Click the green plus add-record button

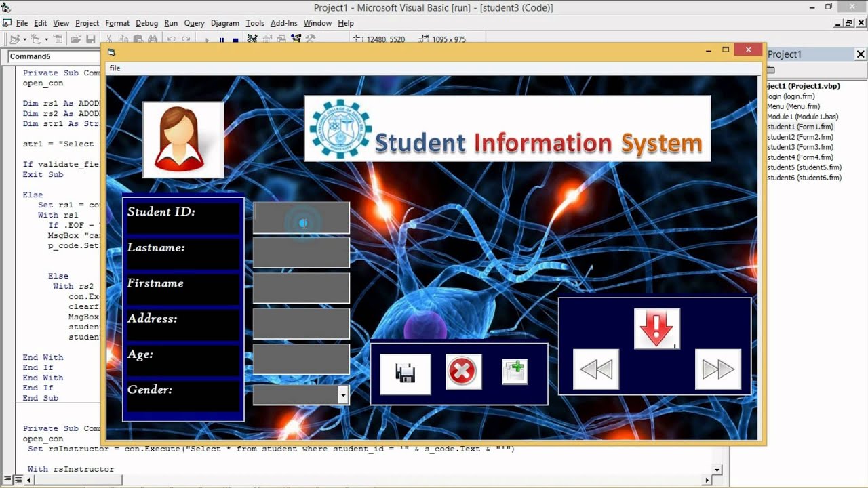[515, 372]
